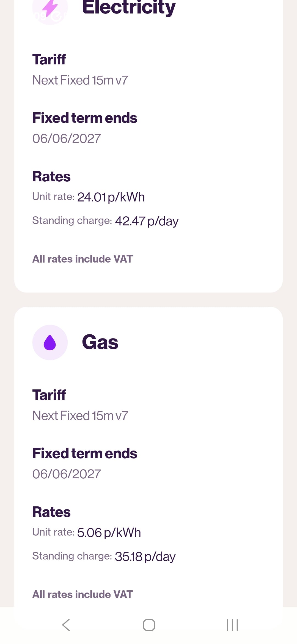This screenshot has height=644, width=297.
Task: Tap the Gas card heading
Action: [x=100, y=342]
